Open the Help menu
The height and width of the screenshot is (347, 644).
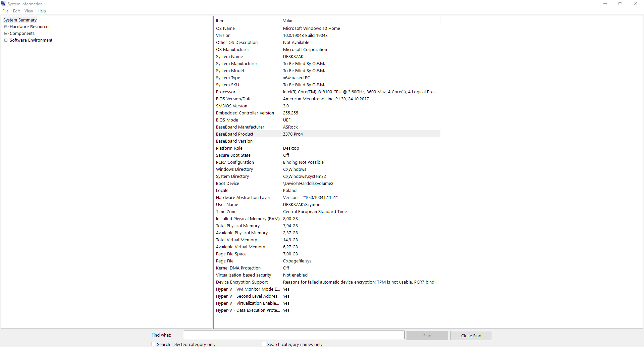point(42,11)
